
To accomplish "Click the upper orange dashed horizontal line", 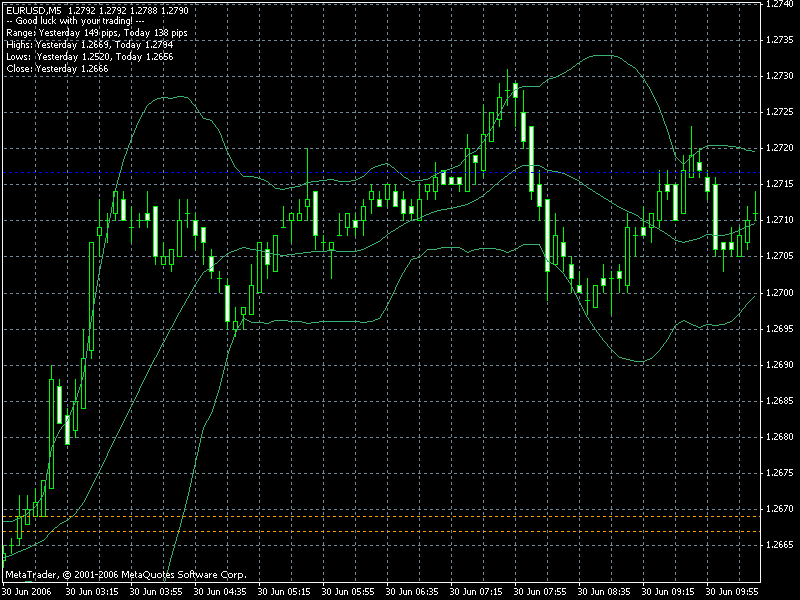I will point(381,516).
